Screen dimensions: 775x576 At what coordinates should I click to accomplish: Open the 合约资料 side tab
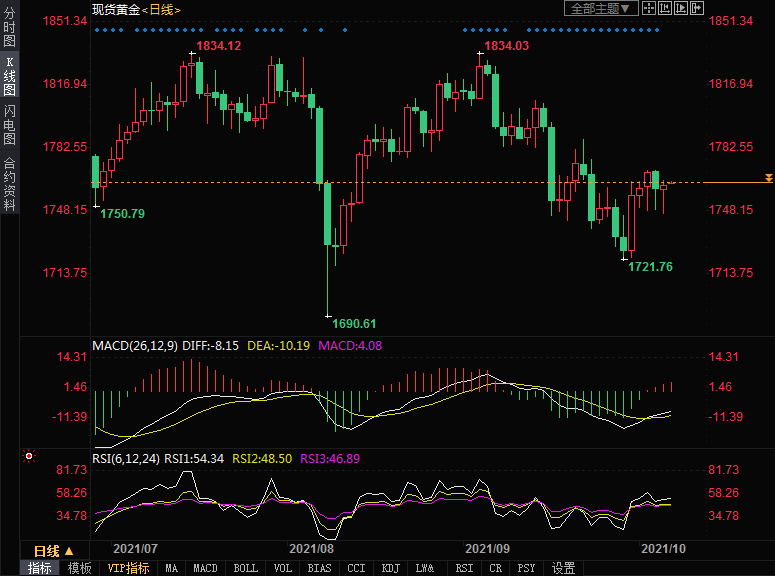[9, 183]
